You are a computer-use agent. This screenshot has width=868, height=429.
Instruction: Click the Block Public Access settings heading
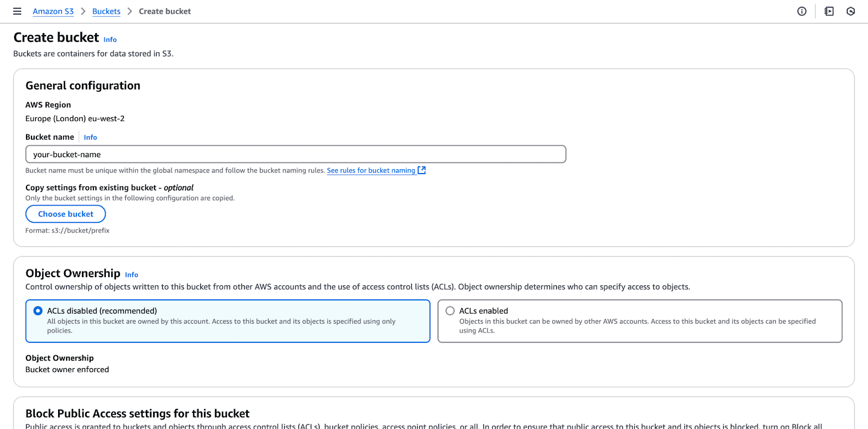click(138, 414)
